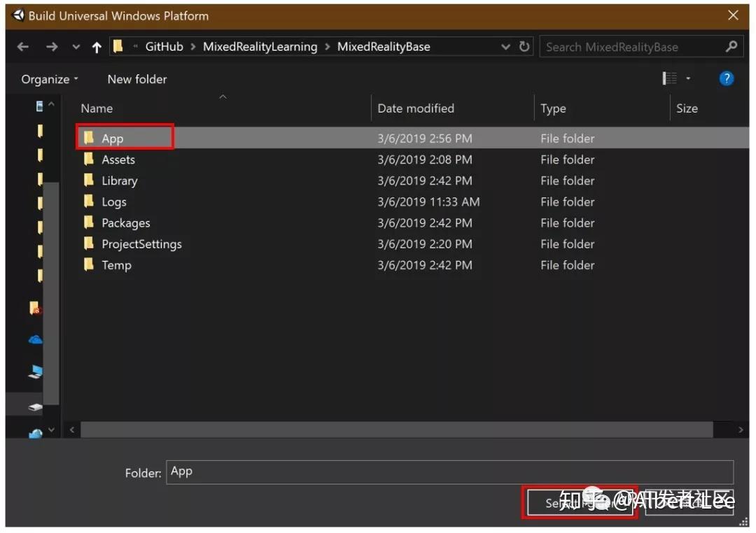The height and width of the screenshot is (533, 756).
Task: Sort by the Type column
Action: pyautogui.click(x=553, y=108)
